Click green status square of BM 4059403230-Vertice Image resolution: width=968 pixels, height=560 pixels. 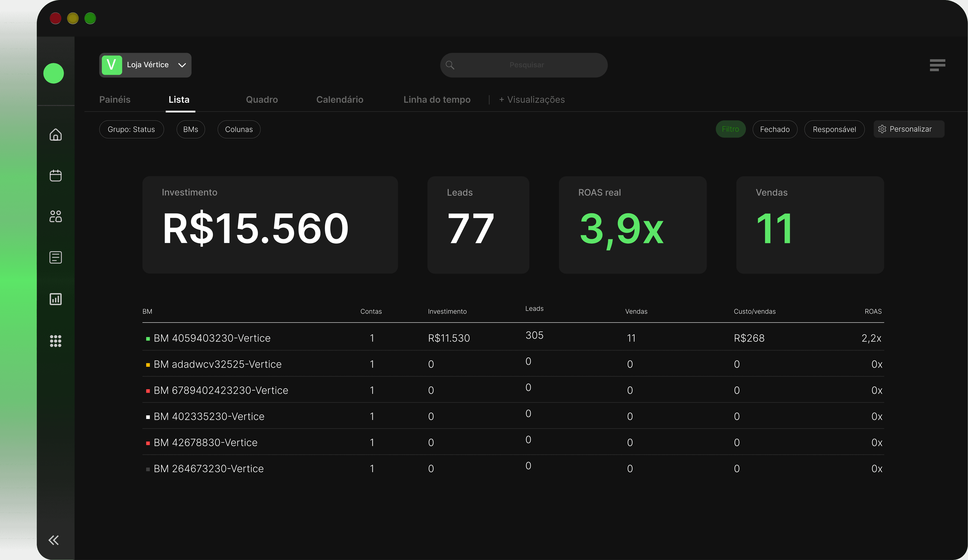(148, 339)
